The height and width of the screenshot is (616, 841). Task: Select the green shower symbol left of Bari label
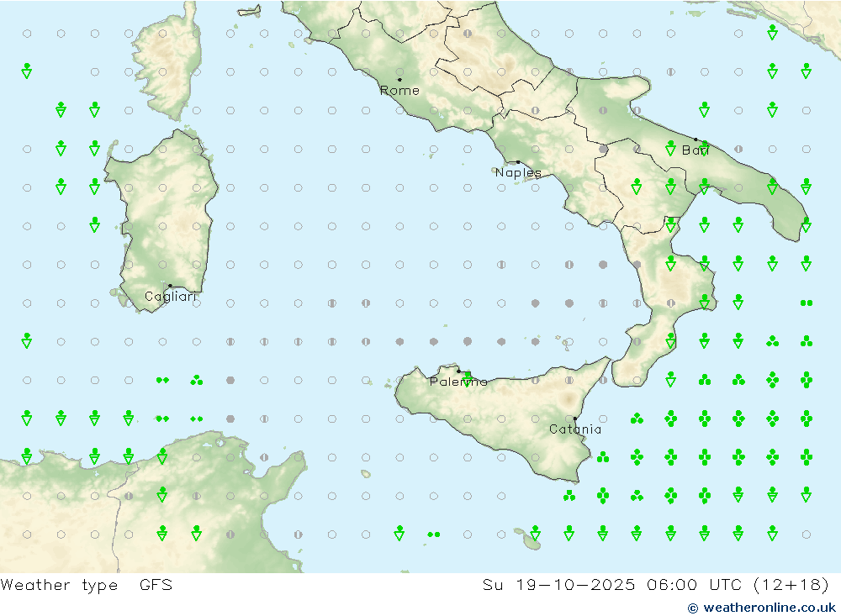[x=670, y=148]
